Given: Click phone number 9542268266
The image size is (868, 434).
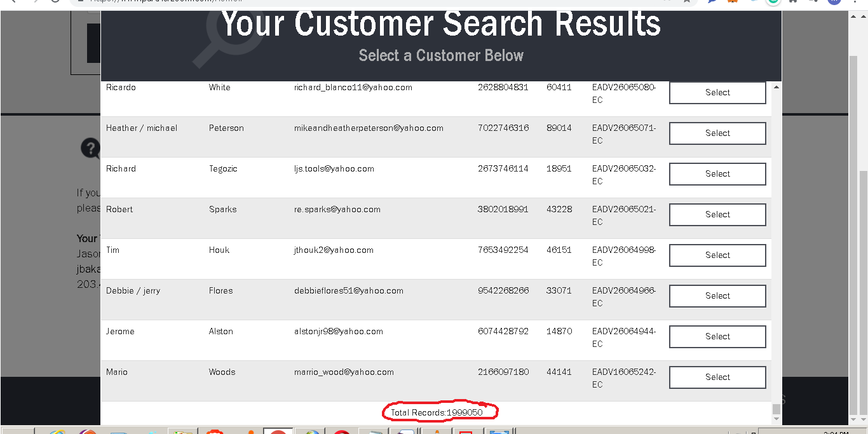Looking at the screenshot, I should (x=503, y=291).
